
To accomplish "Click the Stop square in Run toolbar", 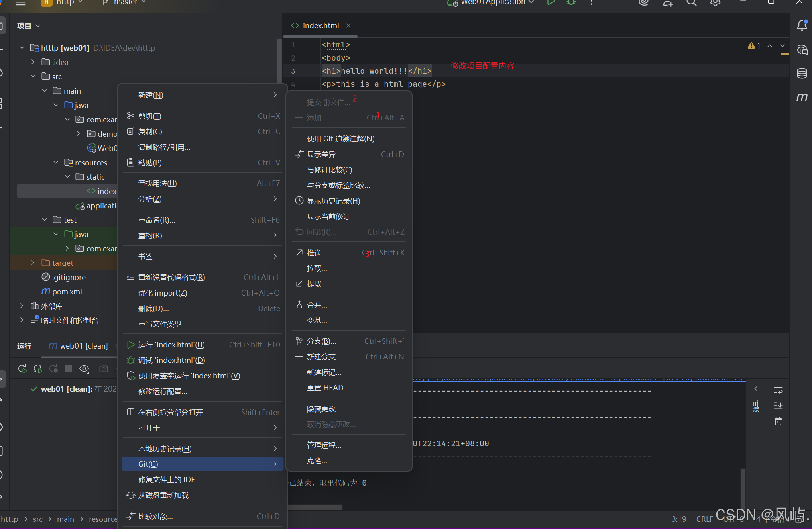I will coord(69,368).
